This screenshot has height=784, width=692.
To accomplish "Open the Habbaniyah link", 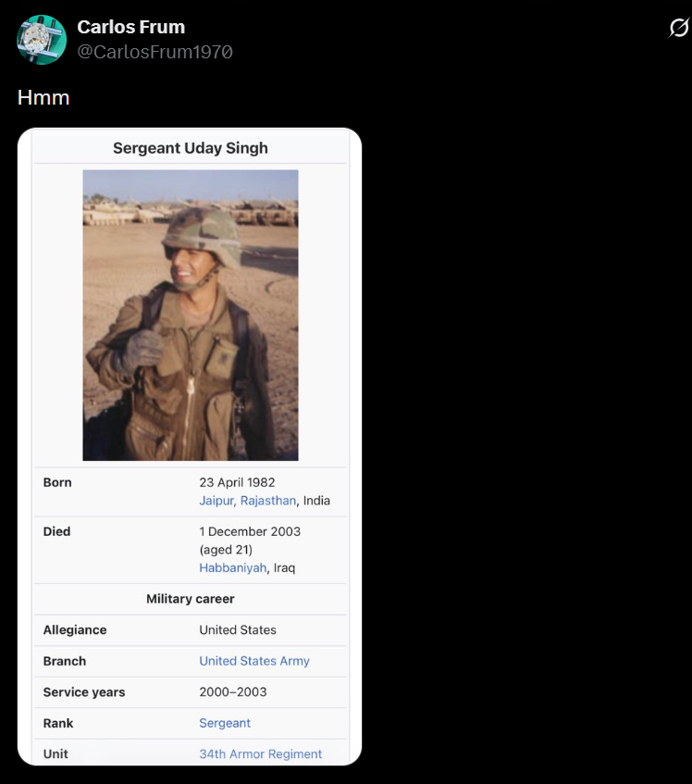I will coord(233,568).
